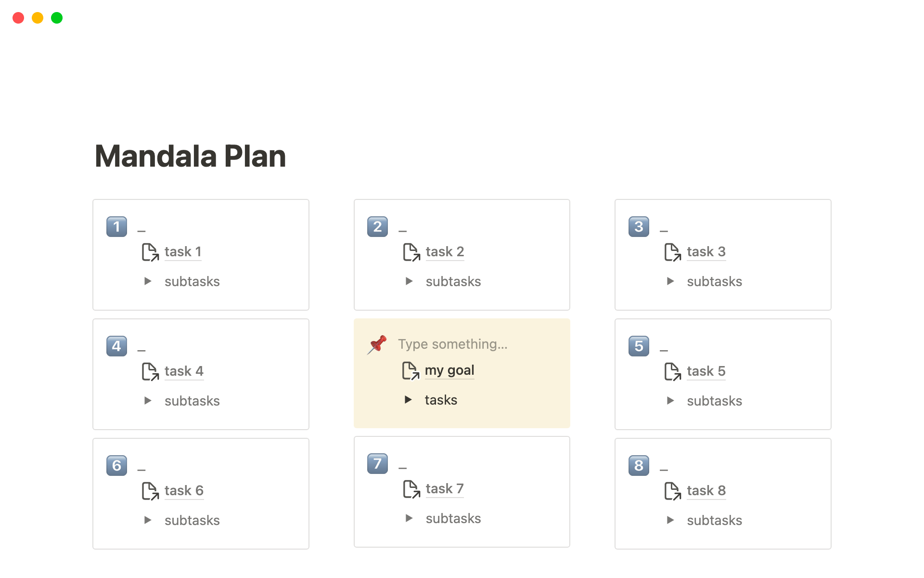Click the number 1 emoji icon
Image resolution: width=924 pixels, height=578 pixels.
tap(116, 227)
